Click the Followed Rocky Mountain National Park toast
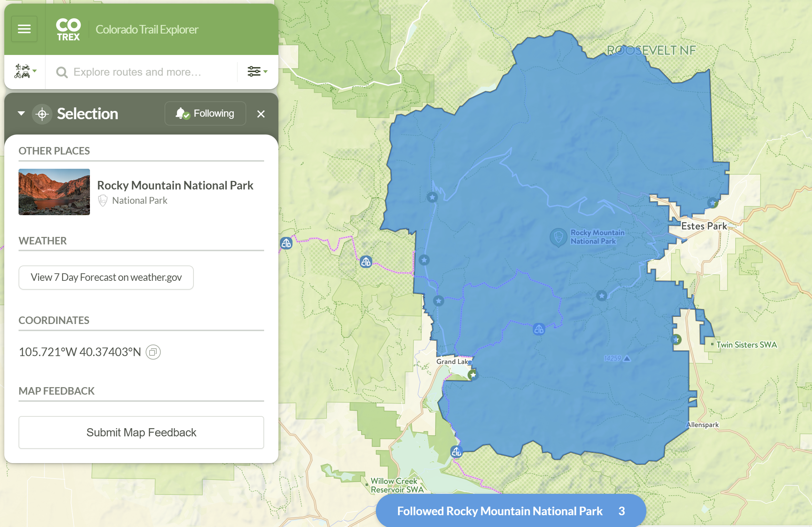Image resolution: width=812 pixels, height=527 pixels. 511,511
